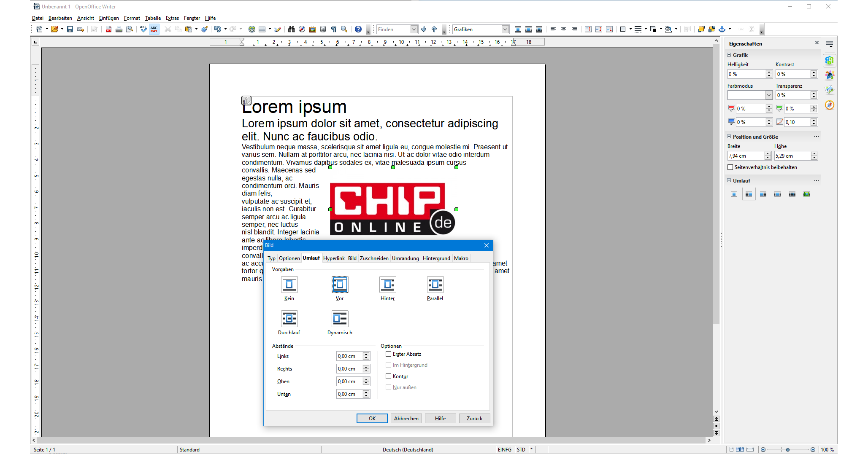The image size is (868, 454).
Task: Select the Dynamisch wrap preset icon
Action: (340, 319)
